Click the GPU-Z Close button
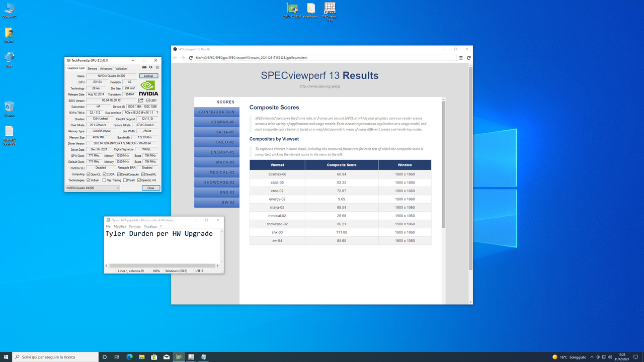Screen dimensions: 644x362 click(151, 188)
